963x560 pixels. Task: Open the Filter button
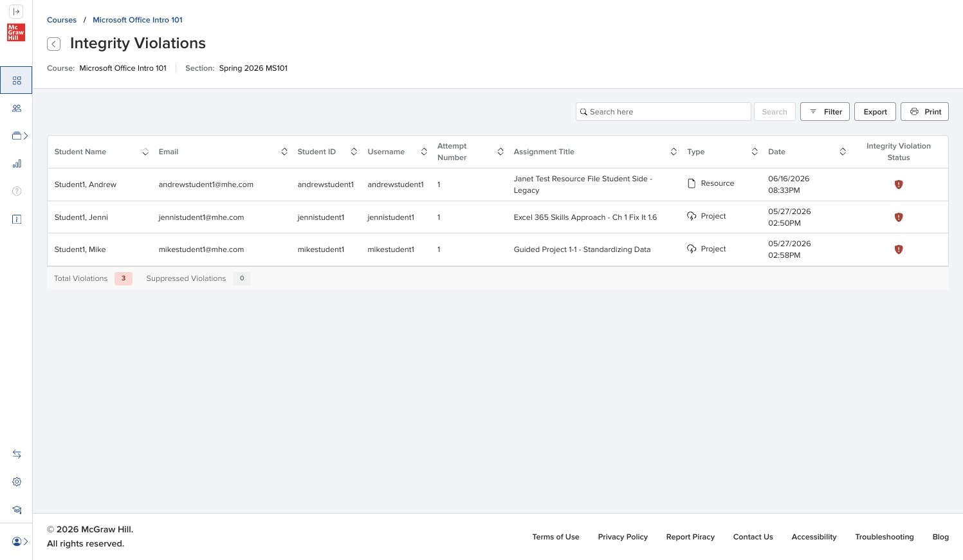825,112
